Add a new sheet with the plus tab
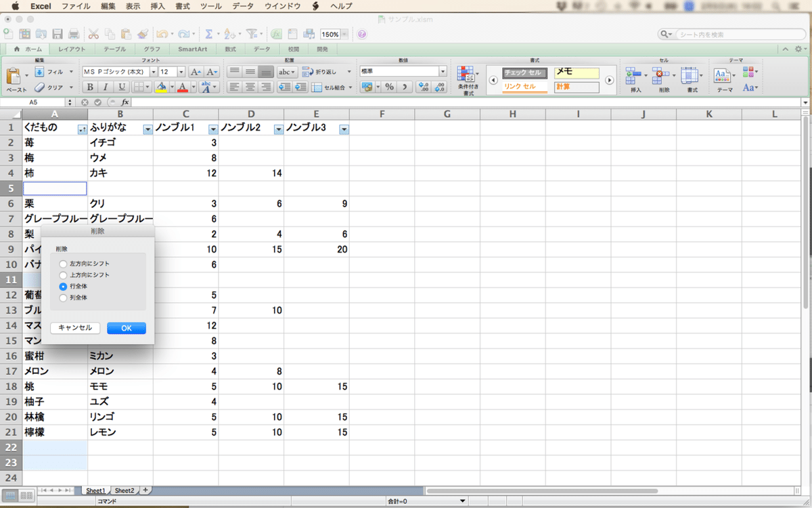 coord(145,490)
